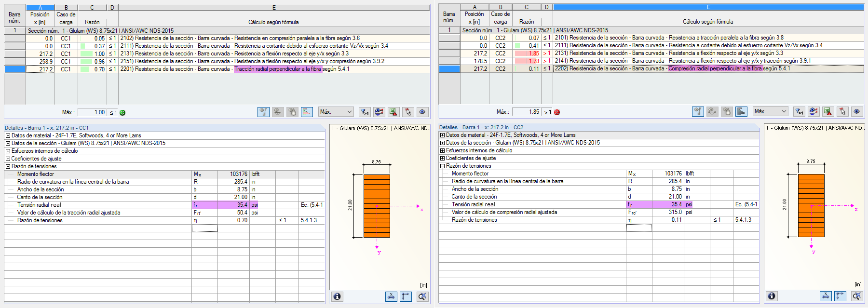868x308 pixels.
Task: Click blue eye view mode icon, right window
Action: (857, 111)
